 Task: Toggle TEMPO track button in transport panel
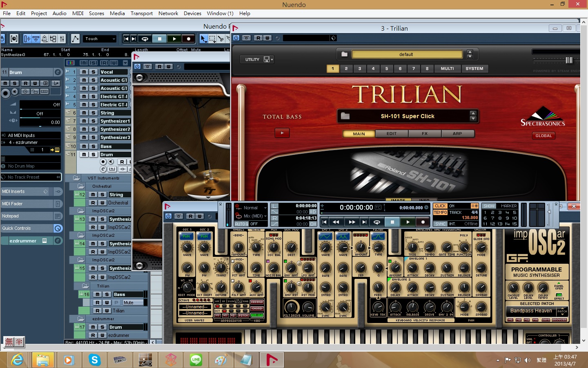[x=441, y=213]
